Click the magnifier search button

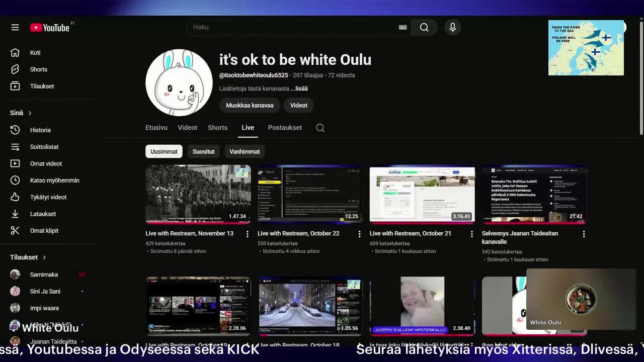click(424, 27)
